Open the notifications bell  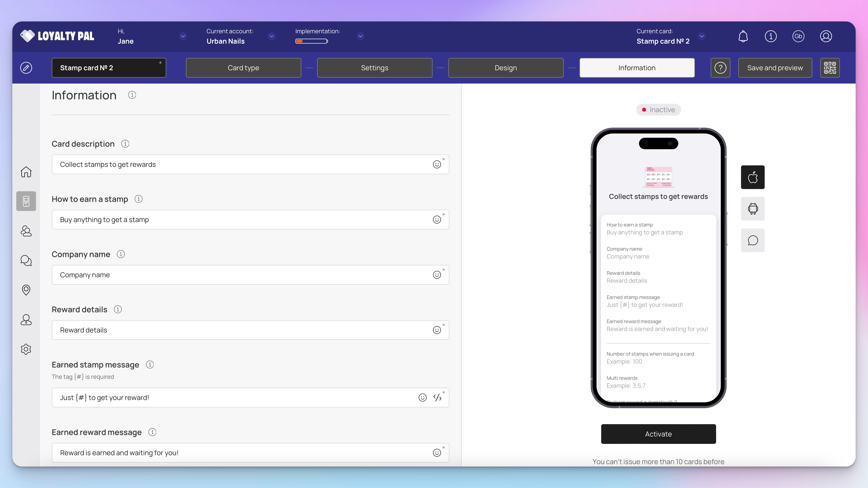tap(743, 36)
